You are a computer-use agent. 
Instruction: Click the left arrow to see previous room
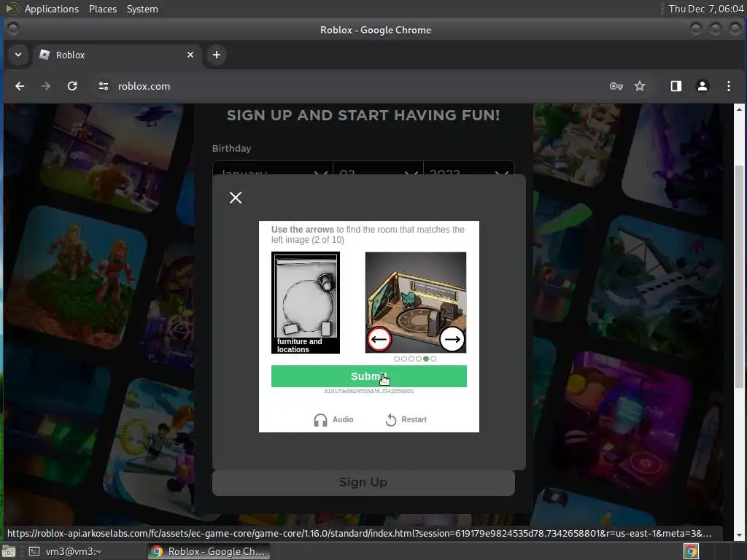click(x=379, y=339)
